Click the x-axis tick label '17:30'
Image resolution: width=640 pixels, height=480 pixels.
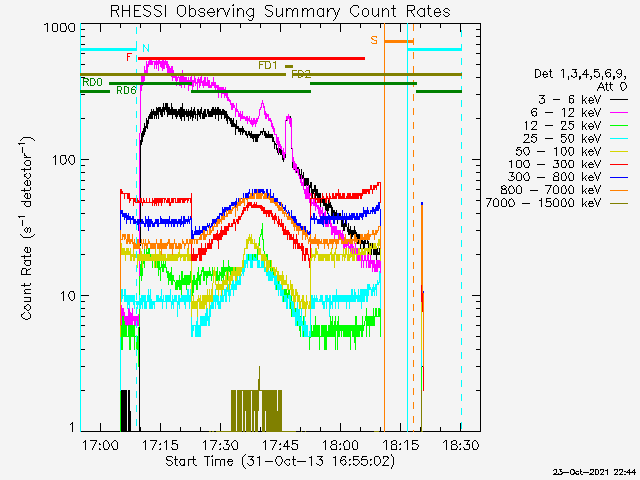click(x=220, y=445)
